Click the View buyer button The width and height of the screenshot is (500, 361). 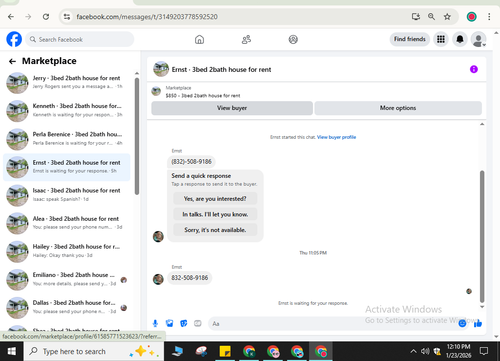232,108
